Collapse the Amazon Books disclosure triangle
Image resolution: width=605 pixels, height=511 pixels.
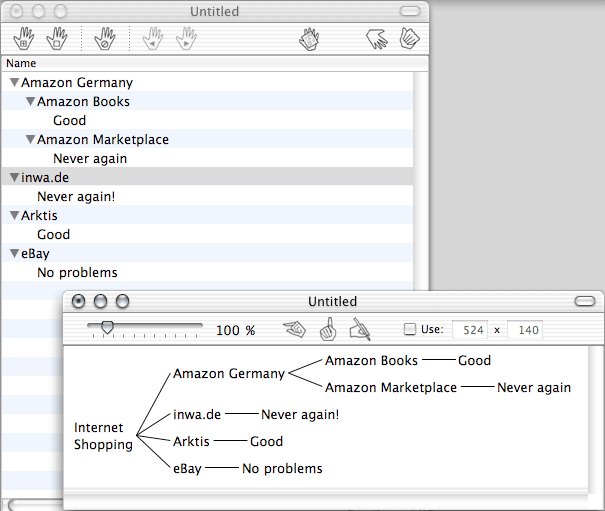coord(30,102)
